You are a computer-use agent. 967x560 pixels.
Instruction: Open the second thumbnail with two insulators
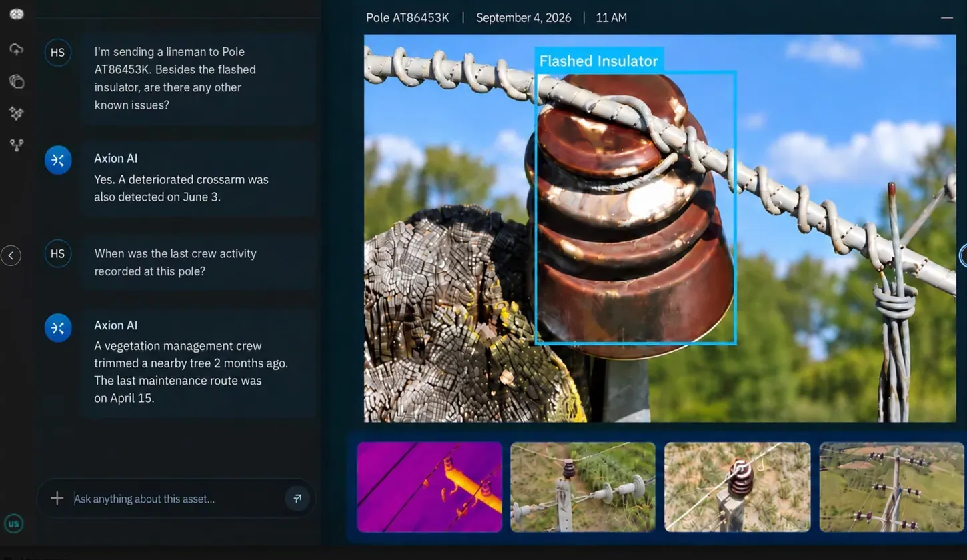tap(583, 487)
